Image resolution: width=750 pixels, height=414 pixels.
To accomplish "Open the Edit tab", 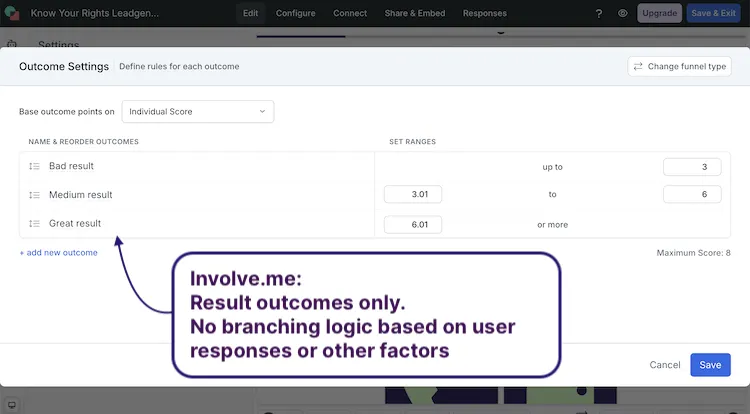I will click(x=250, y=13).
